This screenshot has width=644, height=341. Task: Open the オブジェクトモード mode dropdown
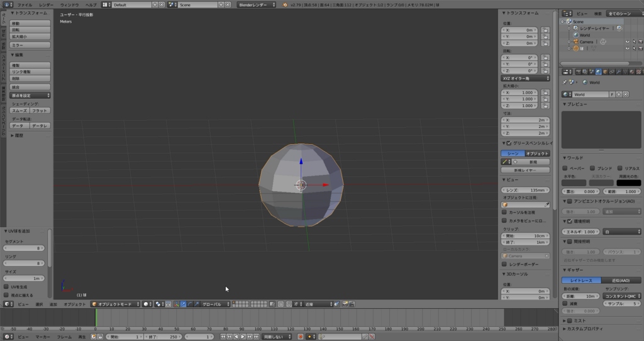click(x=115, y=304)
